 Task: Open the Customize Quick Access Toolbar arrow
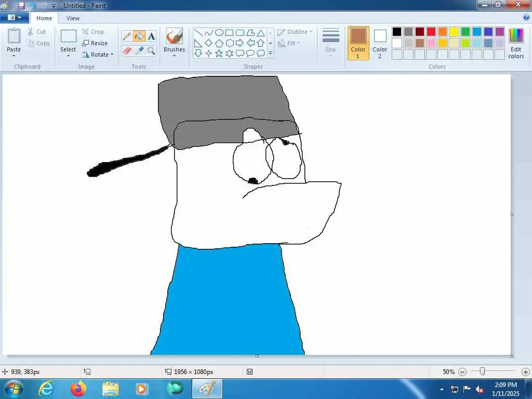click(x=54, y=6)
